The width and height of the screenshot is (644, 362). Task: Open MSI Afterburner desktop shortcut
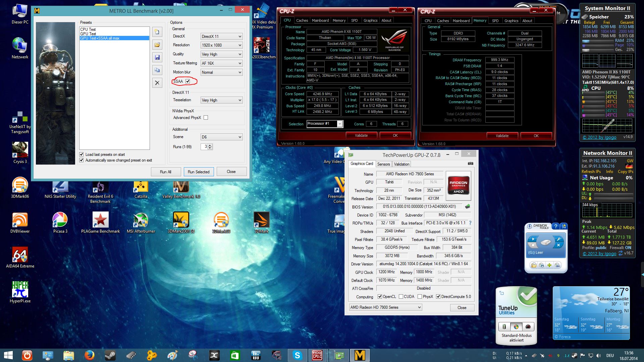click(141, 220)
